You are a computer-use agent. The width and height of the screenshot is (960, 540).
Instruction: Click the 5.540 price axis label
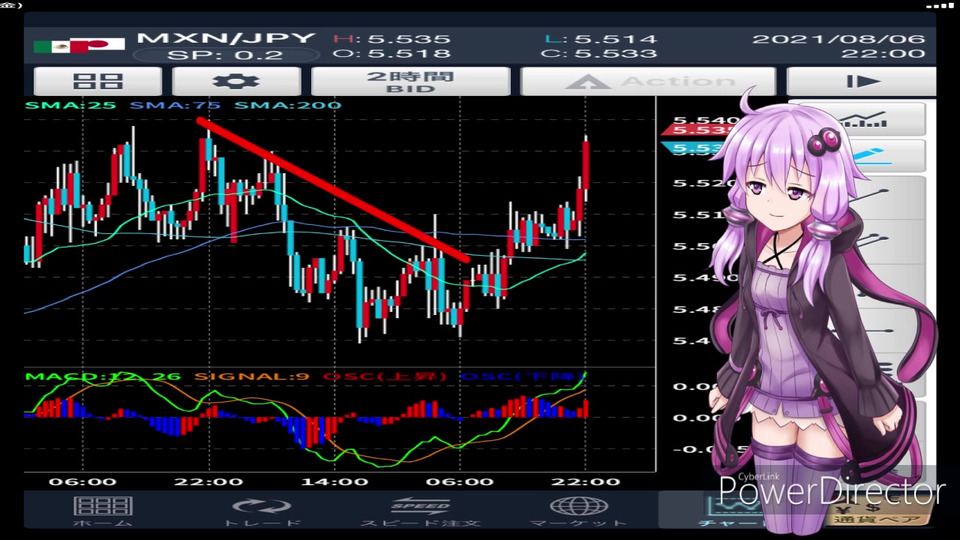(704, 119)
